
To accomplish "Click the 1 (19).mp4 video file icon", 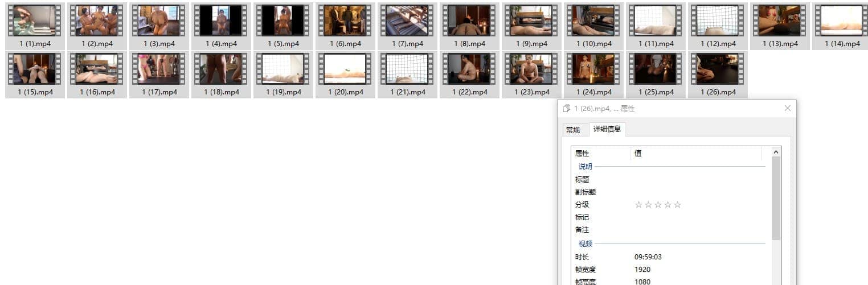I will click(x=283, y=69).
